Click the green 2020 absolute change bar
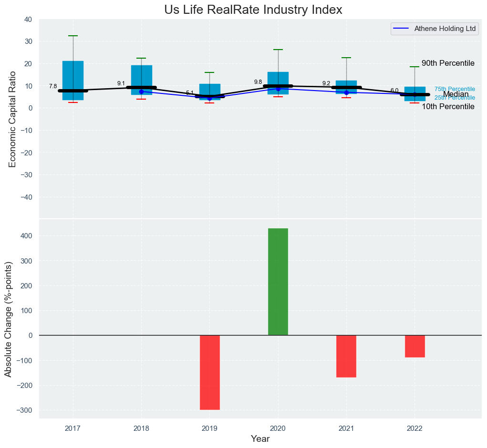 [278, 282]
